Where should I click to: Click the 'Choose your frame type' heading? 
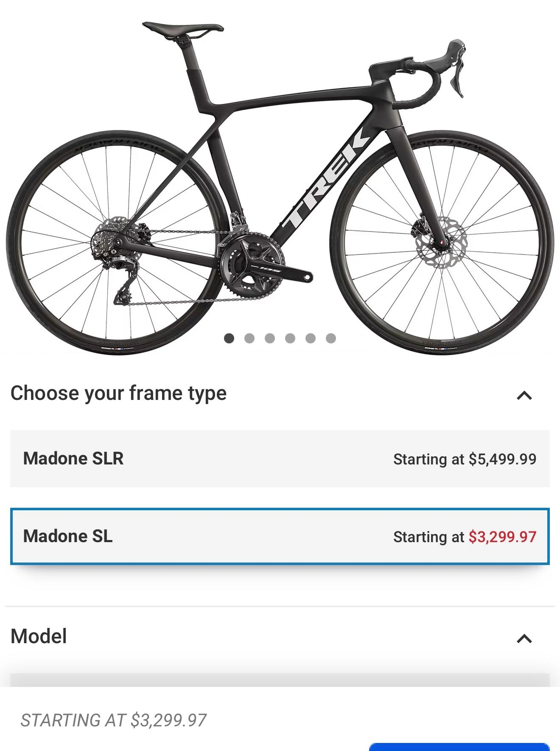point(118,393)
